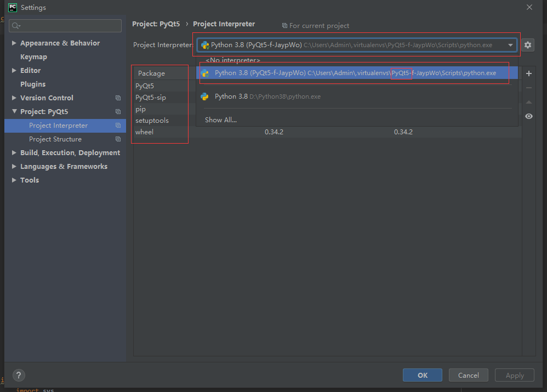This screenshot has height=392, width=547.
Task: Select the Version Control tree label
Action: pos(47,98)
